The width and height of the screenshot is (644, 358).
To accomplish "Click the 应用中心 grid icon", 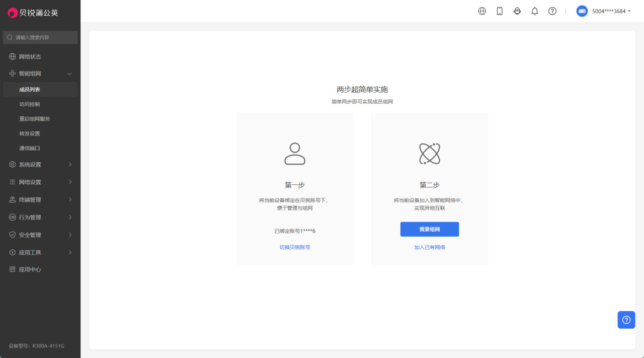I will 13,269.
